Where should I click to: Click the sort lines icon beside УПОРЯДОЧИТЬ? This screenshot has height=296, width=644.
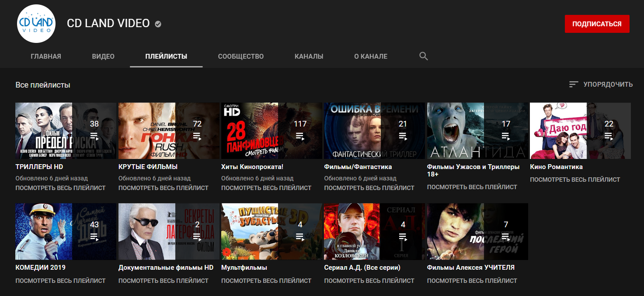click(574, 85)
